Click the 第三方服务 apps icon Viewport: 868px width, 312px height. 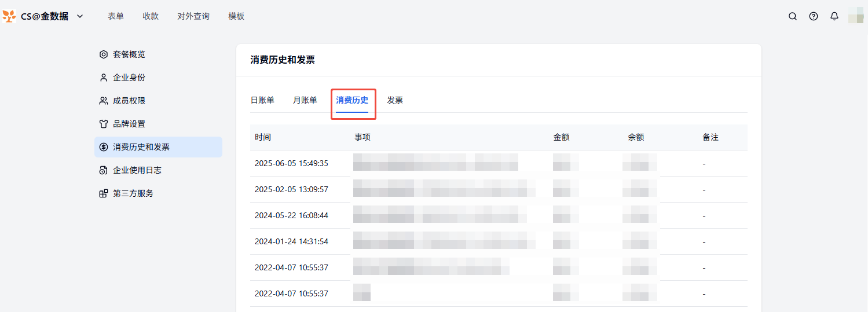104,193
